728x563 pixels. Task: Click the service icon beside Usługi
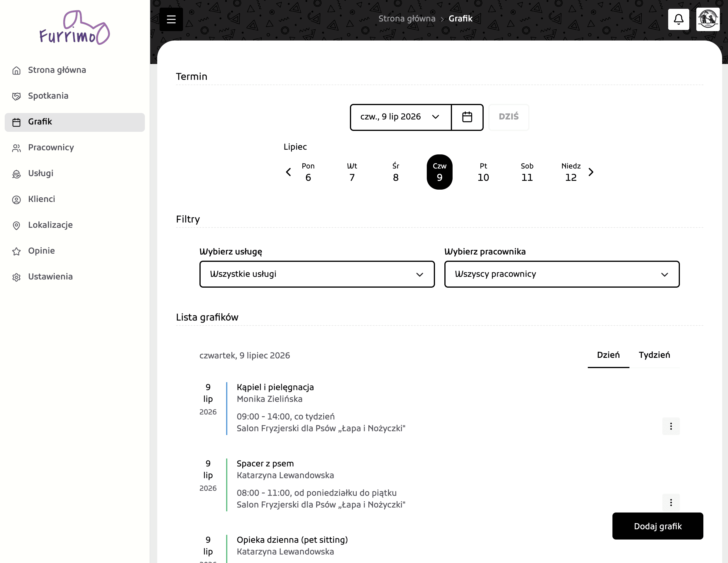pos(16,174)
